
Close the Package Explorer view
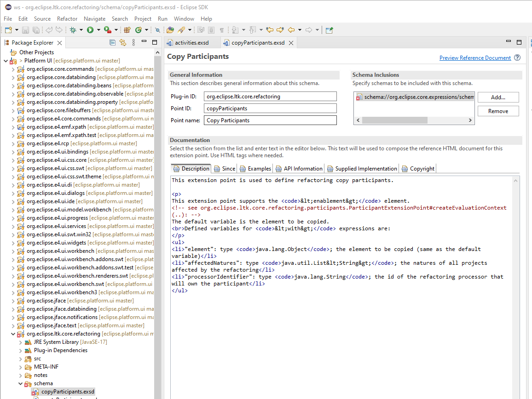(x=60, y=43)
